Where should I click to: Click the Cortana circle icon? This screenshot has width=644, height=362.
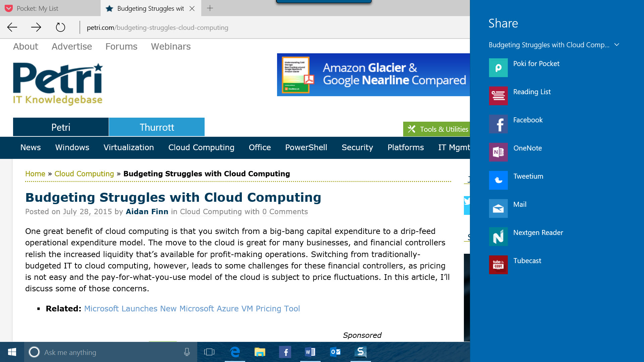pyautogui.click(x=34, y=352)
